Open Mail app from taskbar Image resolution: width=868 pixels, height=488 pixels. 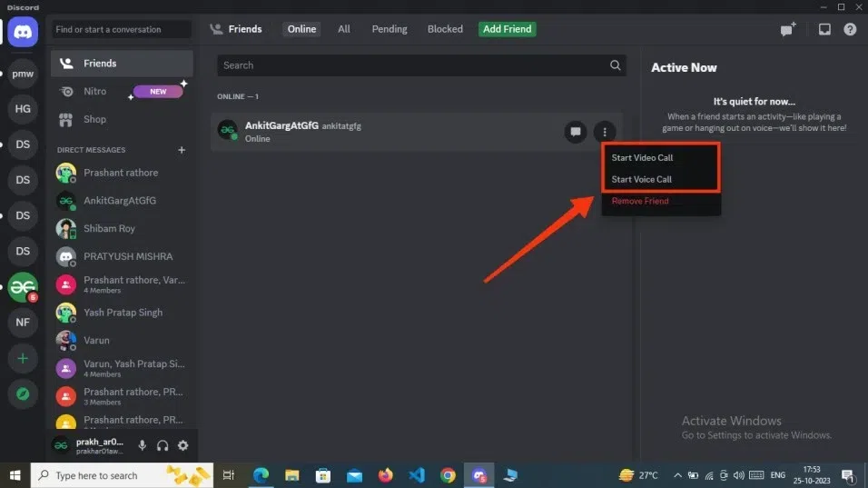tap(354, 475)
